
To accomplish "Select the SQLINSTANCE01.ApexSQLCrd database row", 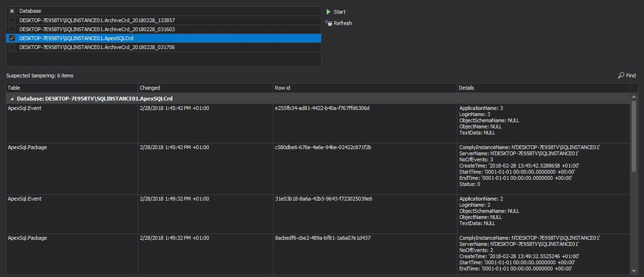I will (x=164, y=38).
